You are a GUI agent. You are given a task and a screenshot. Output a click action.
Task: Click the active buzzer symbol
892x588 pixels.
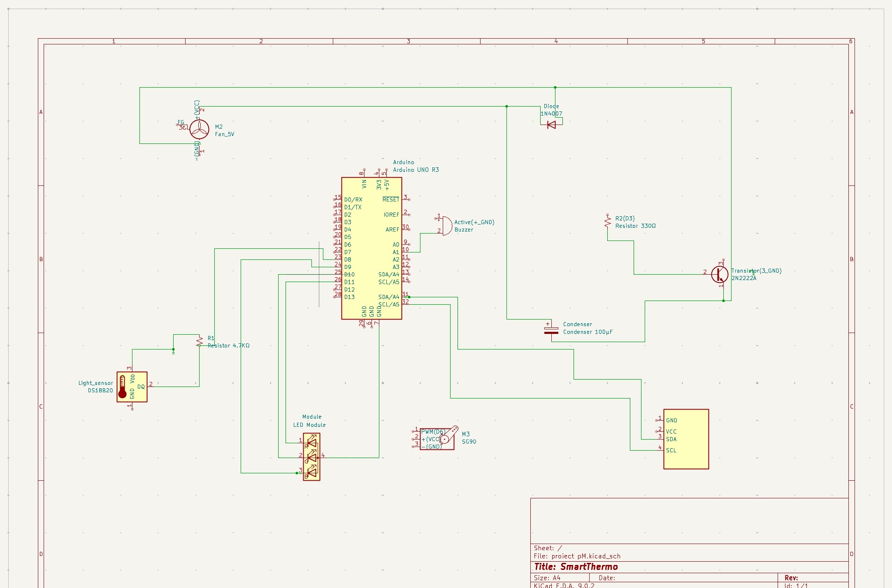(447, 226)
